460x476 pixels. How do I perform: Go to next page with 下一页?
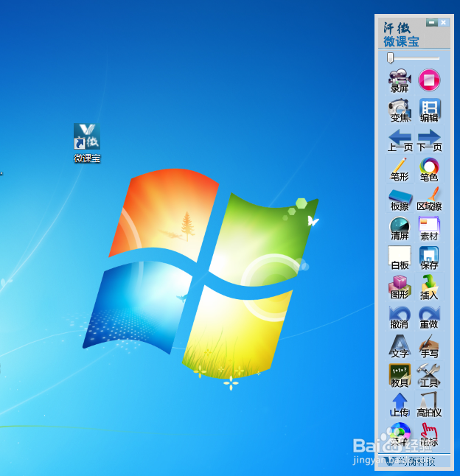pyautogui.click(x=429, y=140)
